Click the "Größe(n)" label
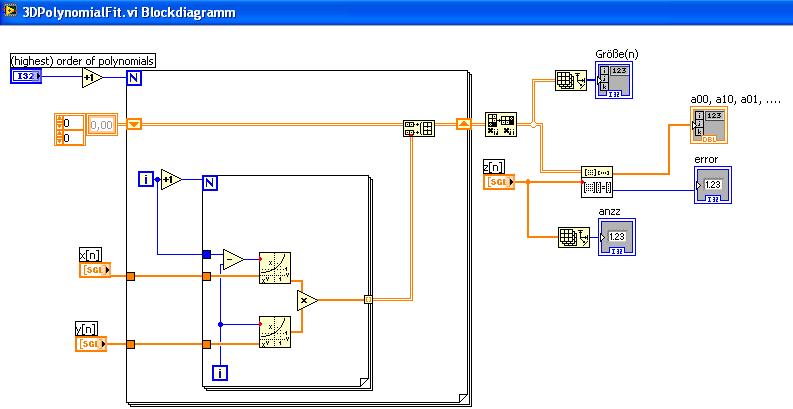This screenshot has width=793, height=409. (617, 55)
